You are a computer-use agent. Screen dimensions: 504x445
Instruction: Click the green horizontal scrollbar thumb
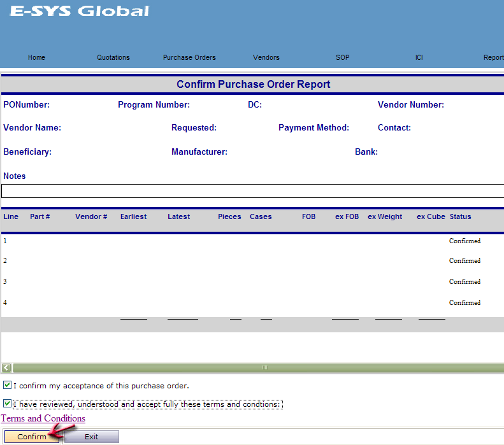(259, 367)
